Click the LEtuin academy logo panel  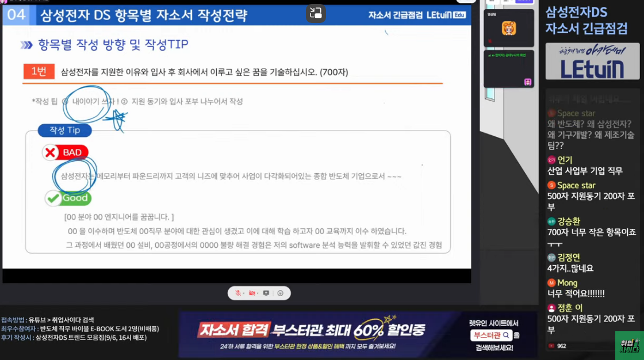[592, 62]
